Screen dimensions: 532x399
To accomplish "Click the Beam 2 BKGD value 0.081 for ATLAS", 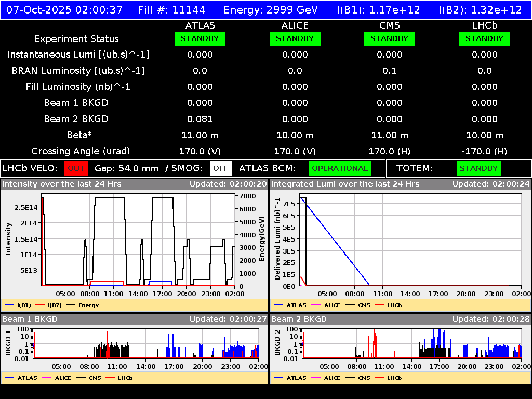I will 200,118.
